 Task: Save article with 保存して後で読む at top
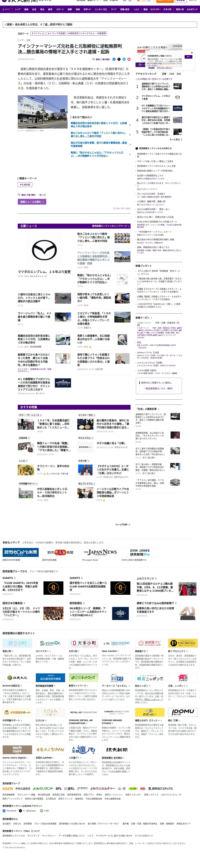101,59
